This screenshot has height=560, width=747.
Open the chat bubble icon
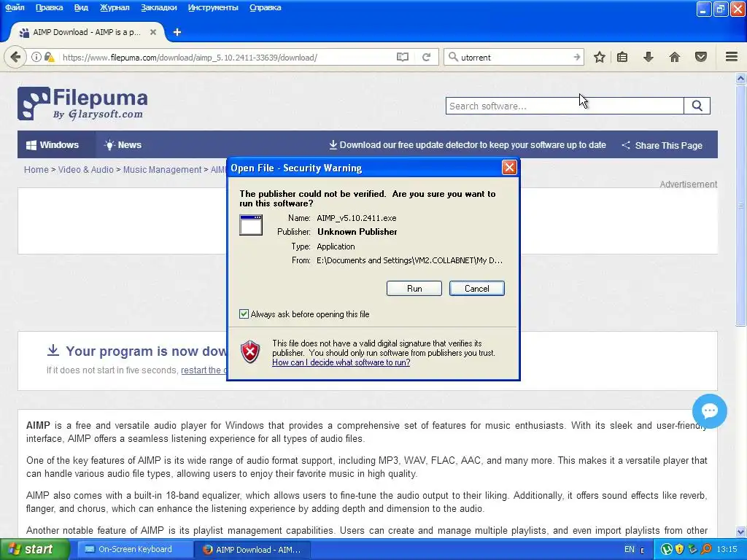(709, 411)
